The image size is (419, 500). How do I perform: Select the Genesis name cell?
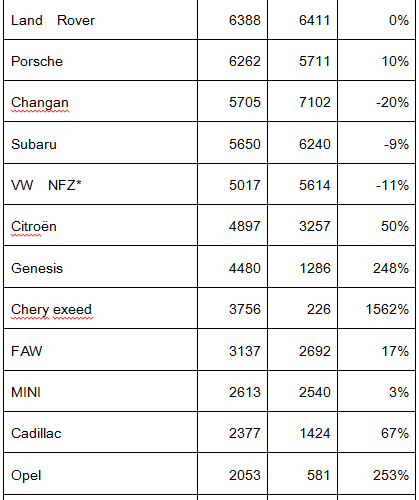click(100, 267)
